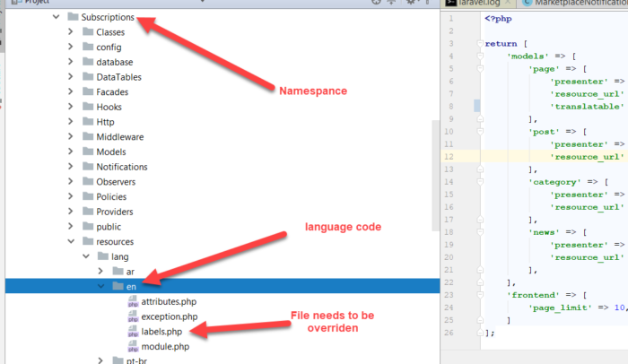
Task: Click the PHP file icon of attributes.php
Action: pyautogui.click(x=133, y=301)
